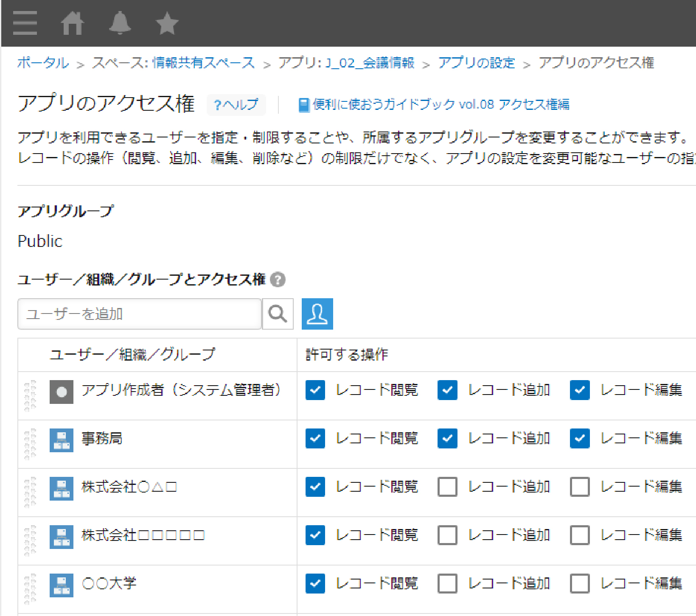Click the 株式会社□□□□□ organization icon
This screenshot has width=696, height=616.
coord(62,537)
